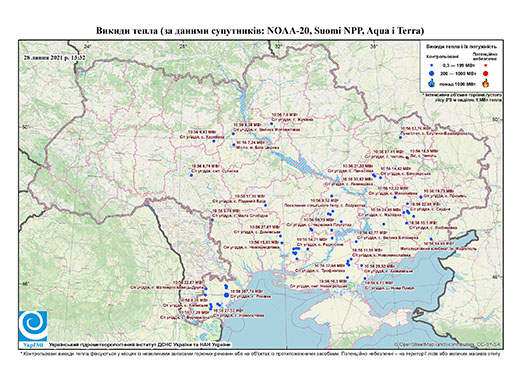
Task: Click the blue marker near Bila Tserkva label
Action: coord(234,145)
